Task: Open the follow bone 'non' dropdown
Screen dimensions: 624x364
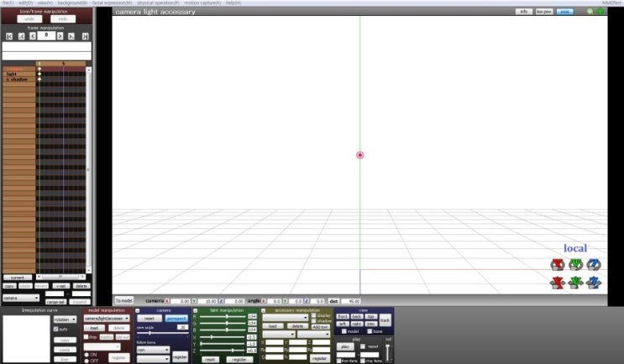Action: (x=153, y=349)
